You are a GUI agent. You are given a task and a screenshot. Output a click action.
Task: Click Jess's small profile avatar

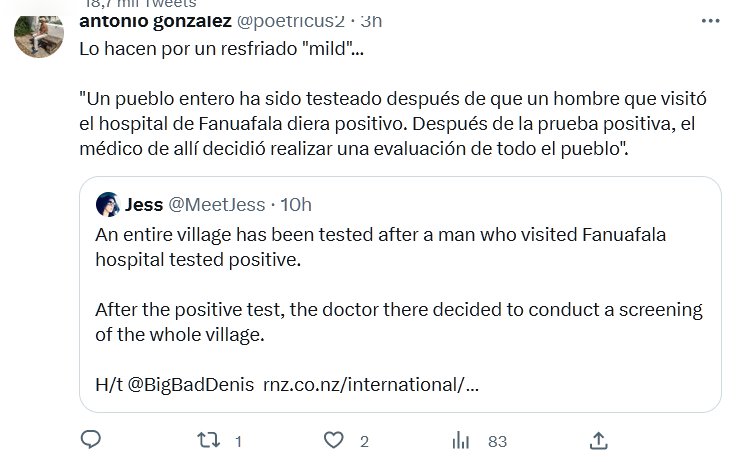(x=107, y=205)
